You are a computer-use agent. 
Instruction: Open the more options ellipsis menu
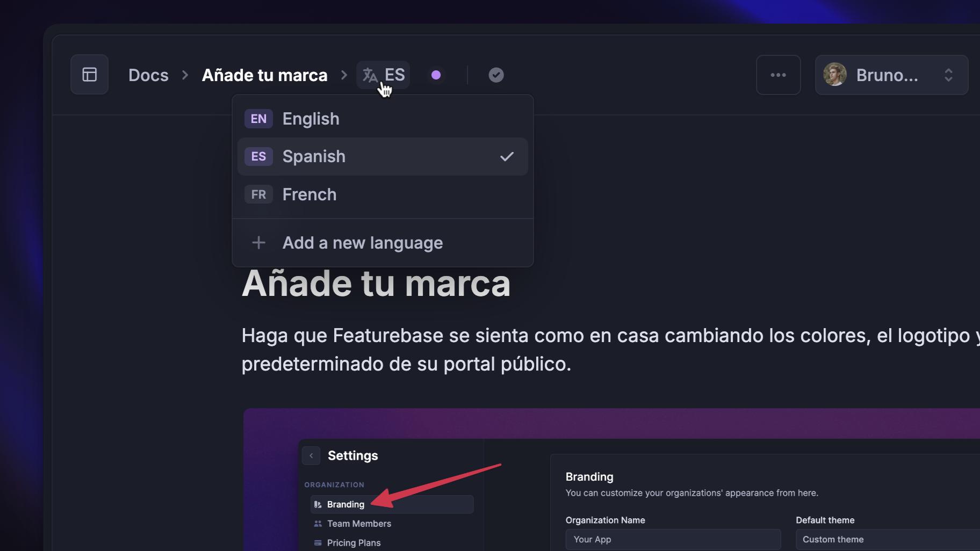(x=779, y=75)
